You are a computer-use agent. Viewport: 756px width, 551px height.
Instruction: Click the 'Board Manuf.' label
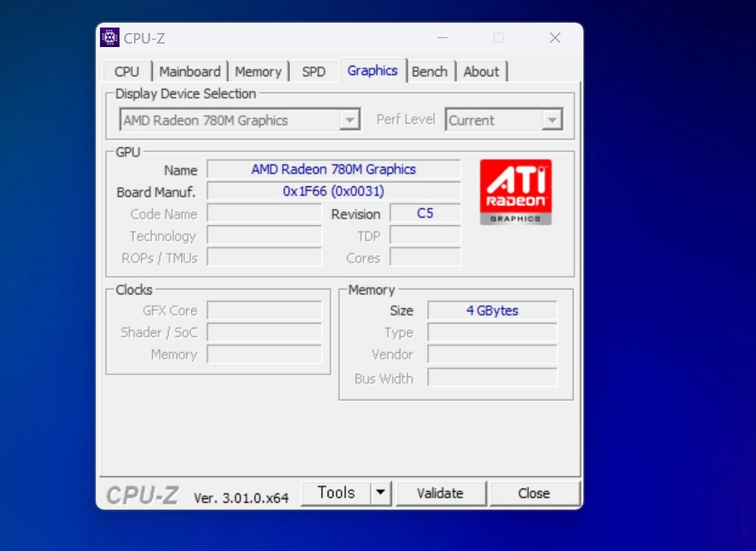tap(156, 192)
